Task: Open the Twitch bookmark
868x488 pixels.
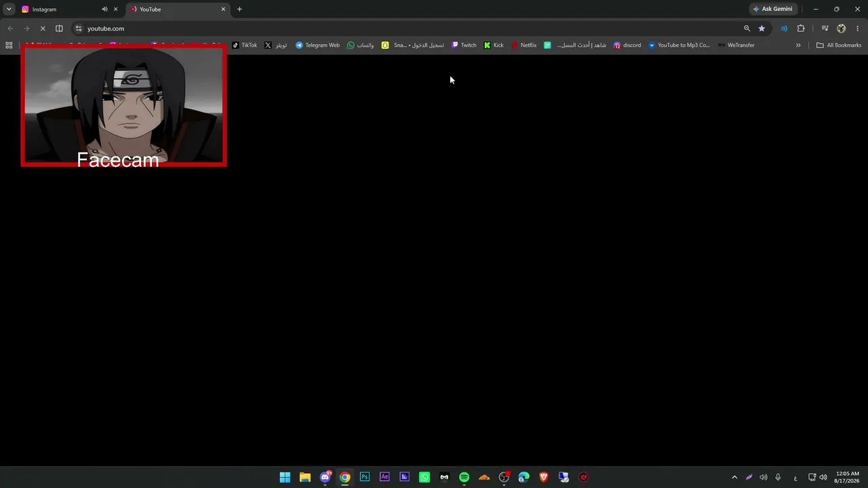Action: [464, 45]
